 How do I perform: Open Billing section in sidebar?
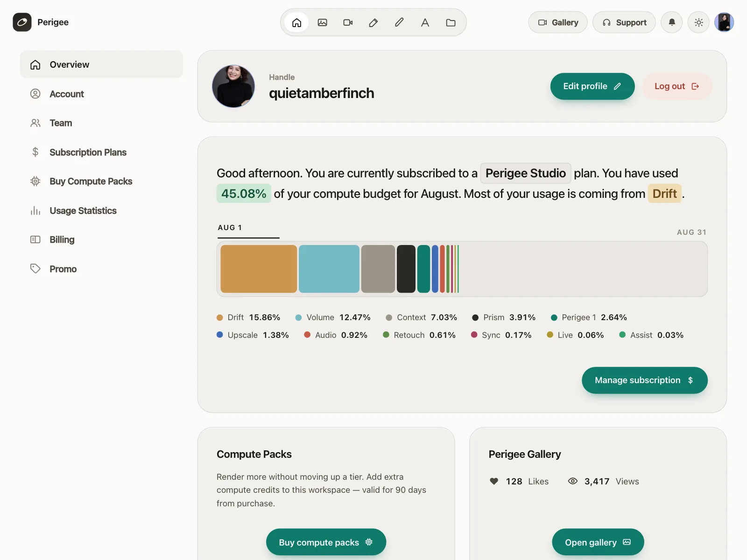click(101, 239)
